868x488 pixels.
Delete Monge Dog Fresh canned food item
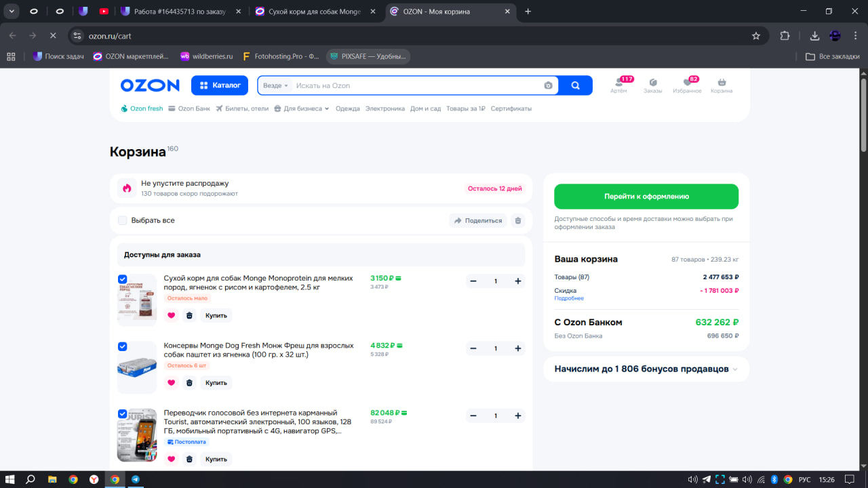[189, 383]
